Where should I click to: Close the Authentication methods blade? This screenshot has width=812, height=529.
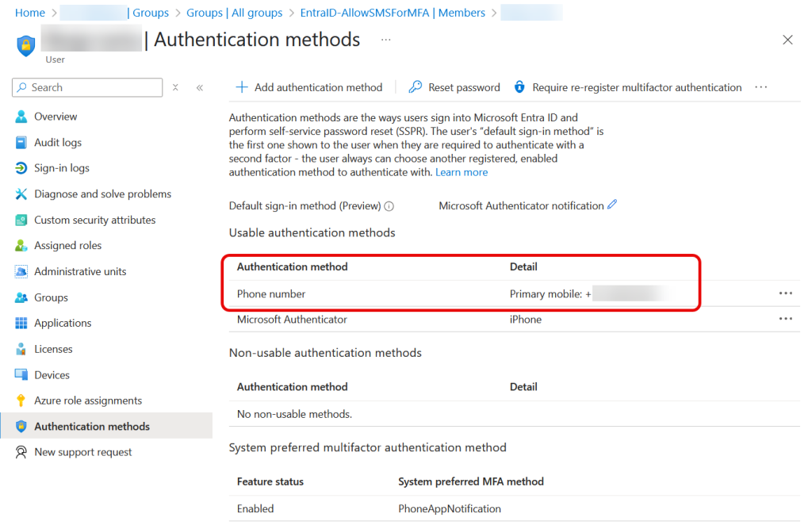pos(787,40)
